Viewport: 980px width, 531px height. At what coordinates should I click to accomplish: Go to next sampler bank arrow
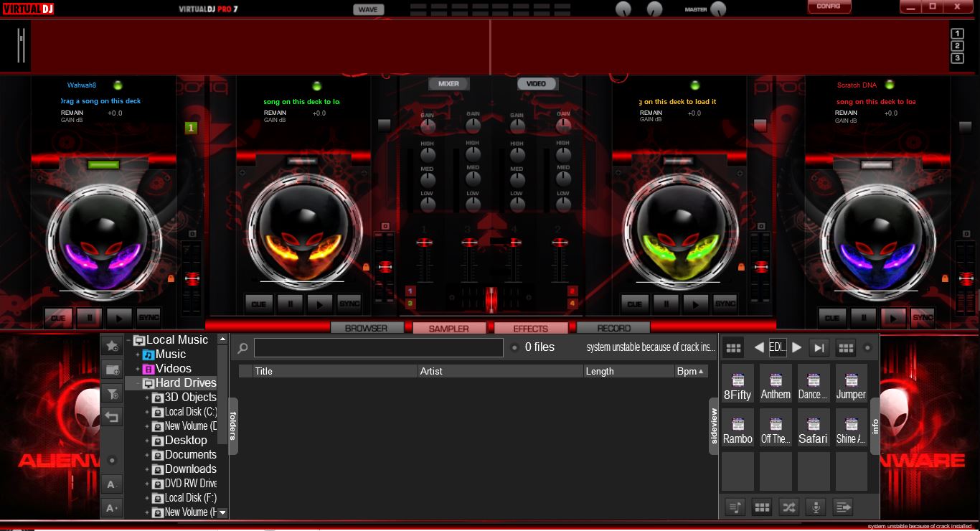(x=796, y=348)
